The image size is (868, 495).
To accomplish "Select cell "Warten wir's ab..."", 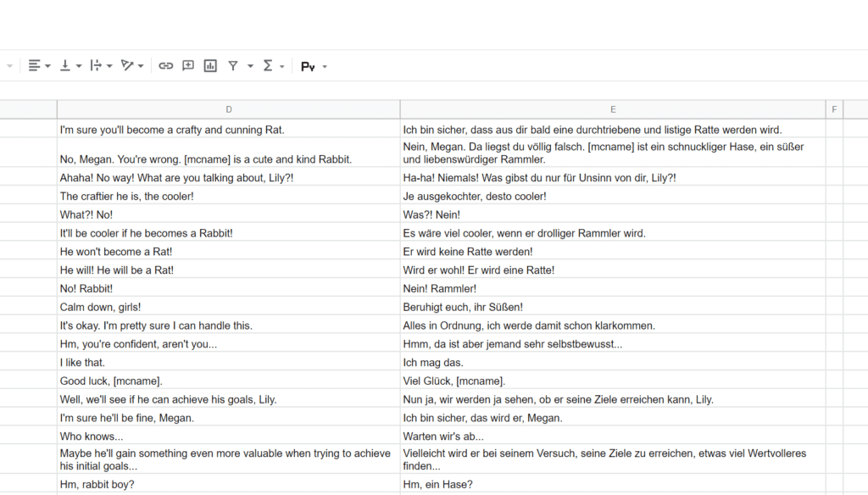I will point(613,435).
